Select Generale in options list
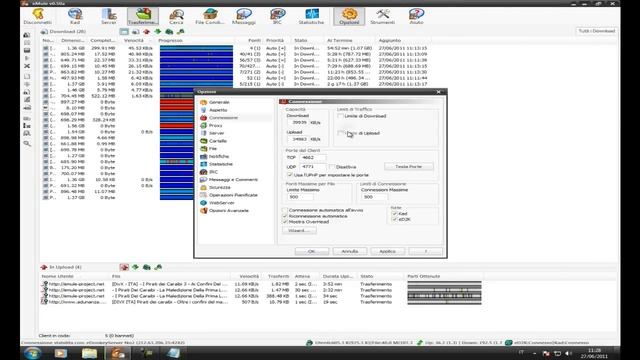The image size is (640, 360). click(219, 102)
